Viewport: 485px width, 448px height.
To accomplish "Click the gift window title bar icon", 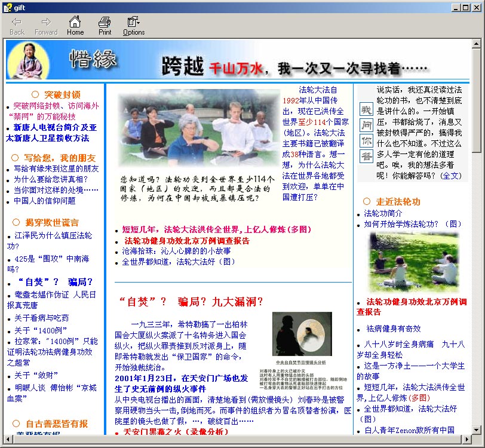I will [7, 7].
